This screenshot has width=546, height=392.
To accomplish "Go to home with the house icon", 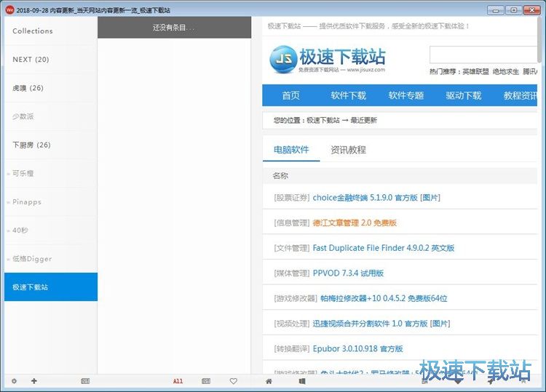I will pos(269,381).
